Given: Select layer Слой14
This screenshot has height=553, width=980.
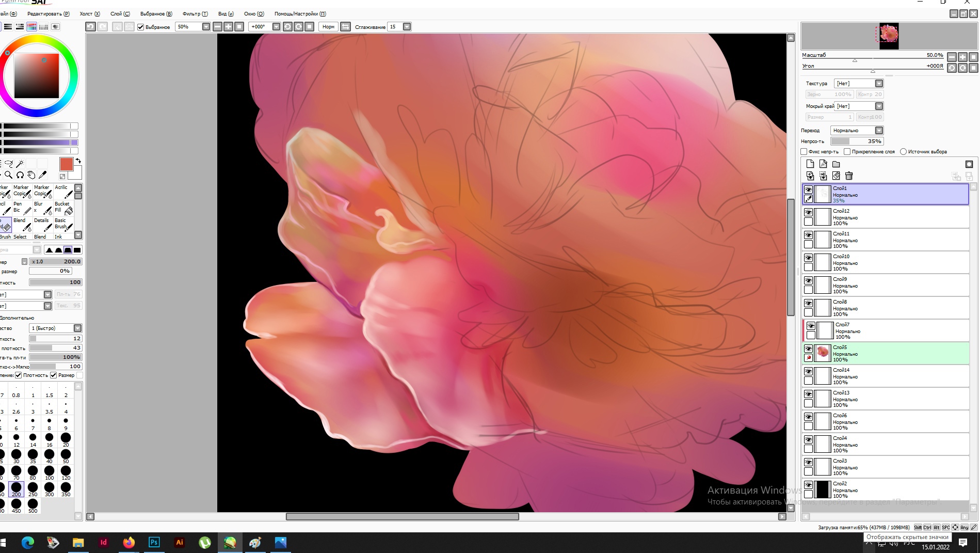Looking at the screenshot, I should point(886,376).
